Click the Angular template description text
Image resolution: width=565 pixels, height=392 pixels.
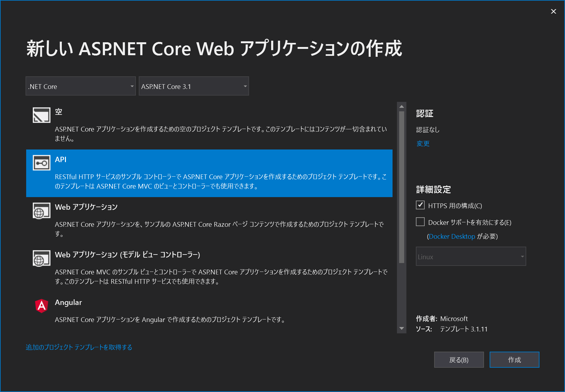click(x=170, y=319)
